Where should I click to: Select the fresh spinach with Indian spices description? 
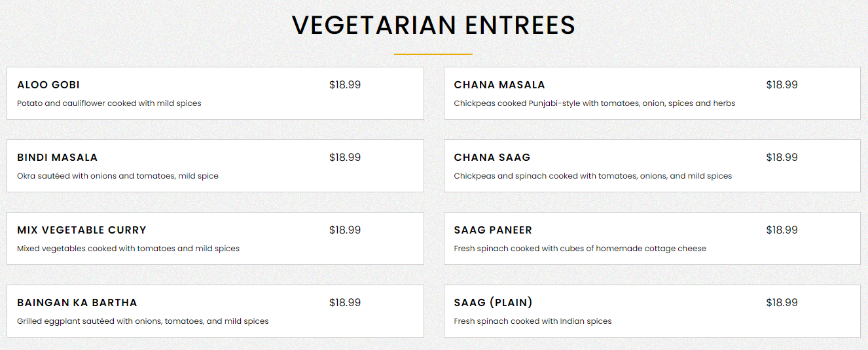[533, 321]
